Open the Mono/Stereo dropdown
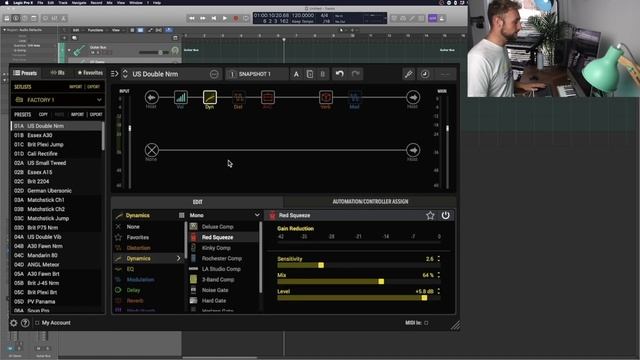 pyautogui.click(x=224, y=215)
